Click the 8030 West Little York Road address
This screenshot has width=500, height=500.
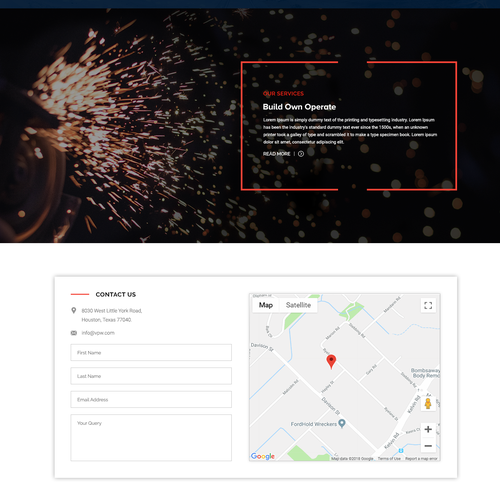(x=112, y=315)
